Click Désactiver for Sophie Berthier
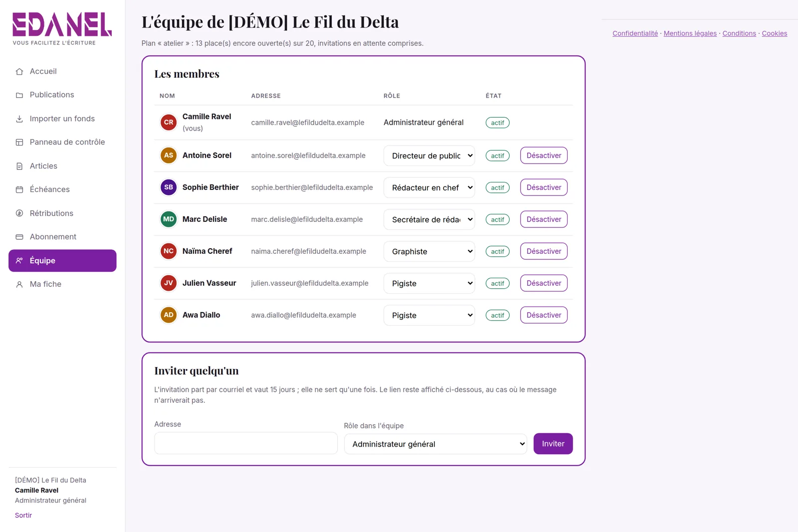 click(544, 187)
